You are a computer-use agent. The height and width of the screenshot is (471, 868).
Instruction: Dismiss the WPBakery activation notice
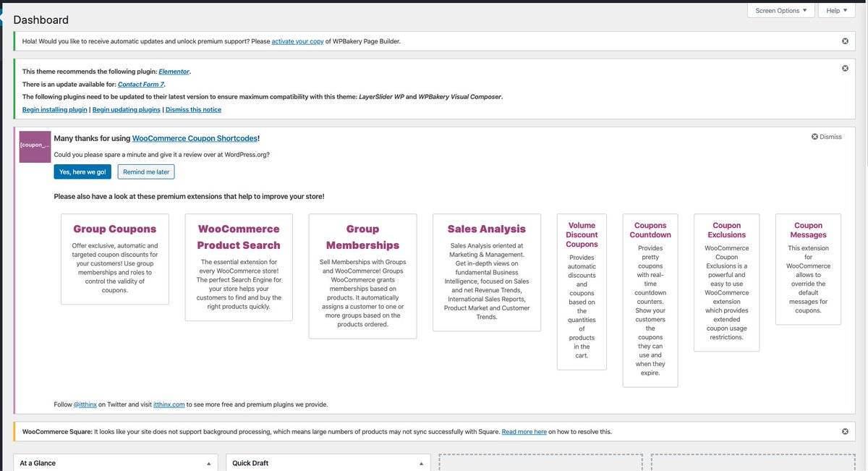tap(845, 41)
